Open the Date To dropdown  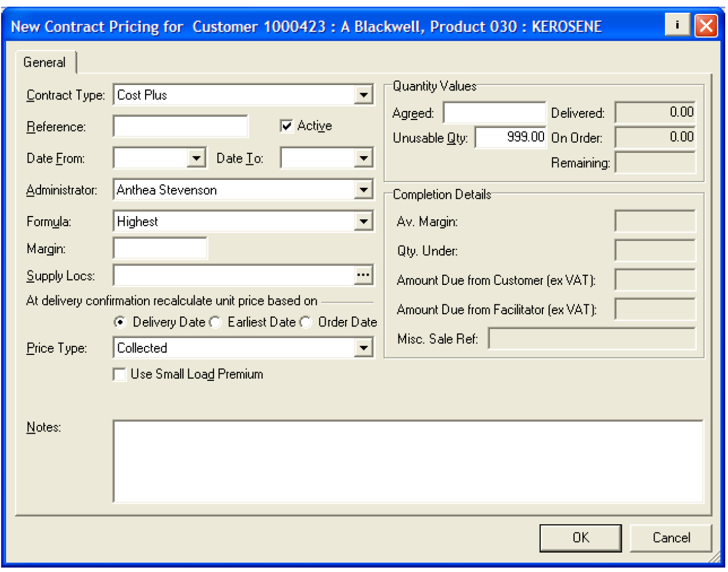(x=363, y=158)
